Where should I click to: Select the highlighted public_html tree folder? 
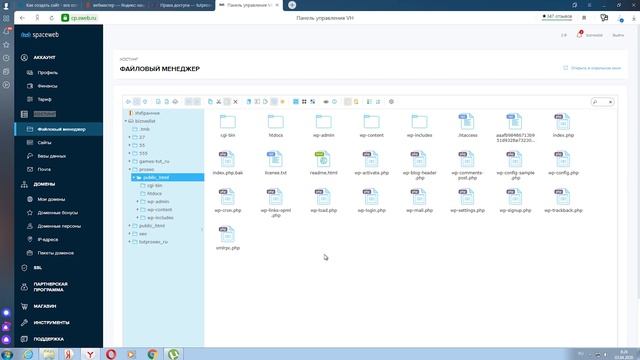(x=168, y=178)
